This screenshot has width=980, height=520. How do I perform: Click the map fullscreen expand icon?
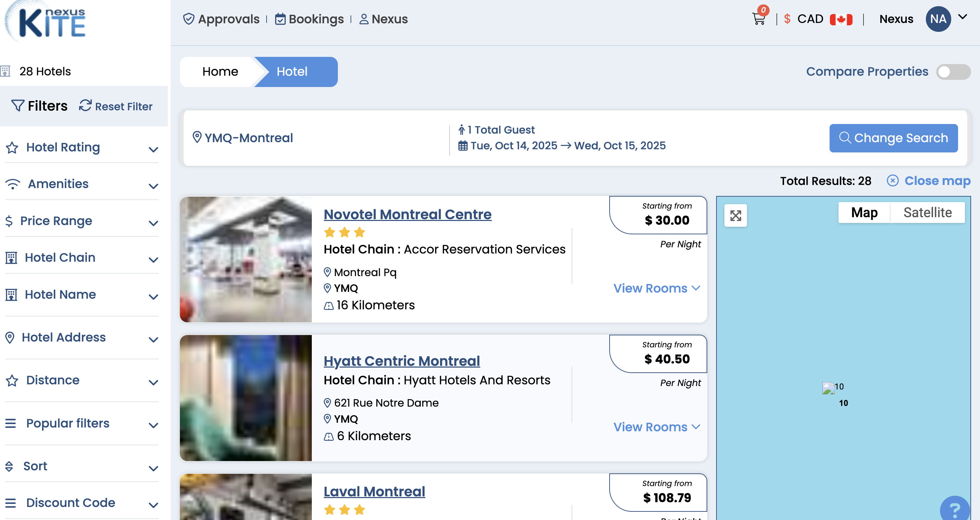(735, 216)
